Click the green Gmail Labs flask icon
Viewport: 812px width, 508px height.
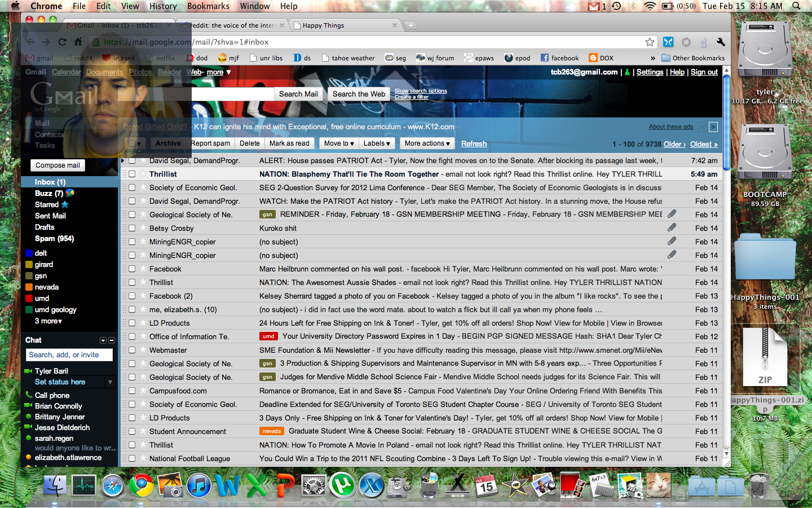(627, 72)
